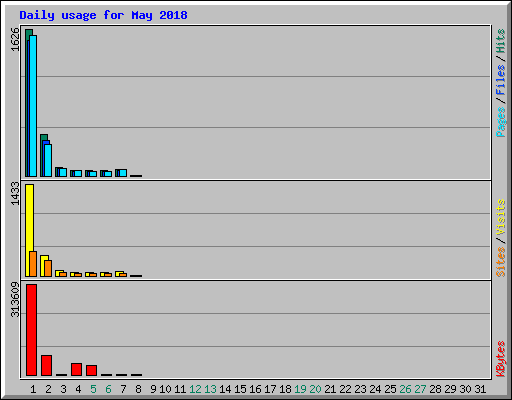Click the 1433 axis value

[15, 193]
